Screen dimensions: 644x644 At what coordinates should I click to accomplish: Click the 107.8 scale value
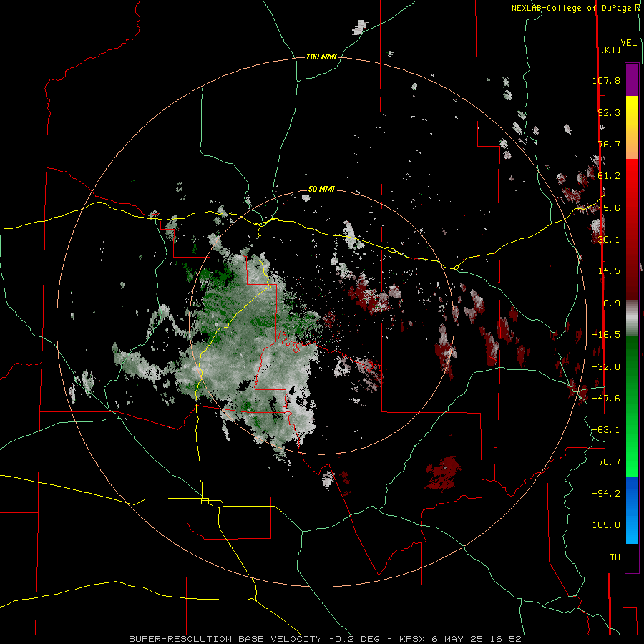click(606, 80)
